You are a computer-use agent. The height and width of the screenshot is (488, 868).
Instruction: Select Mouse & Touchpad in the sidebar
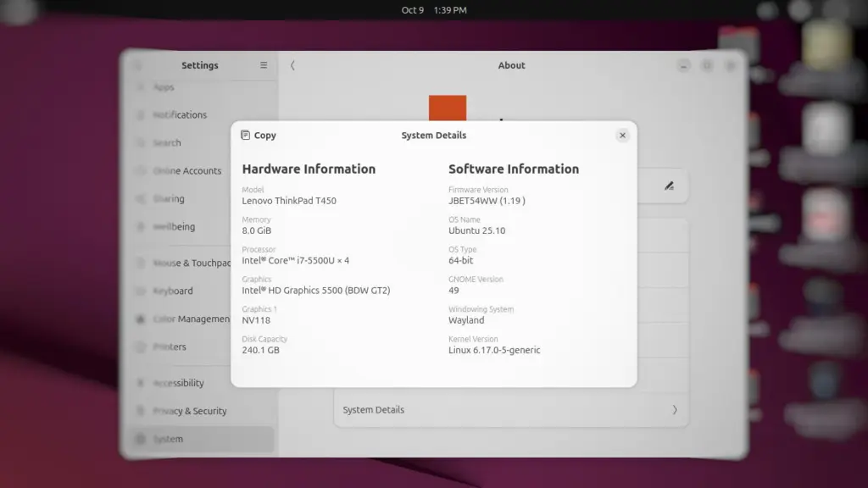[192, 263]
